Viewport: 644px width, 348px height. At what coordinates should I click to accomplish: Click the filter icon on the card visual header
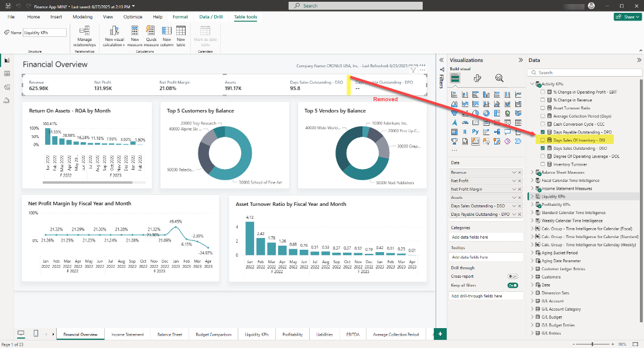(413, 70)
